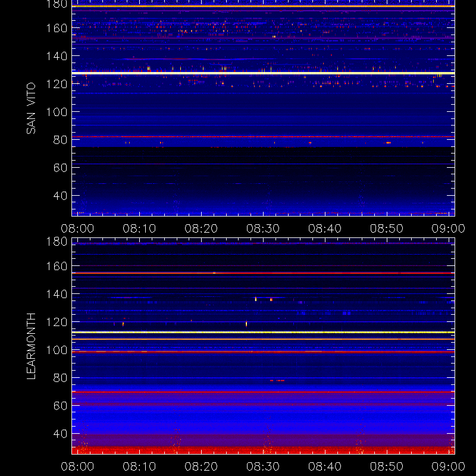Click 180 on the Learmonth frequency axis
Viewport: 476px width, 476px height.
pyautogui.click(x=57, y=242)
